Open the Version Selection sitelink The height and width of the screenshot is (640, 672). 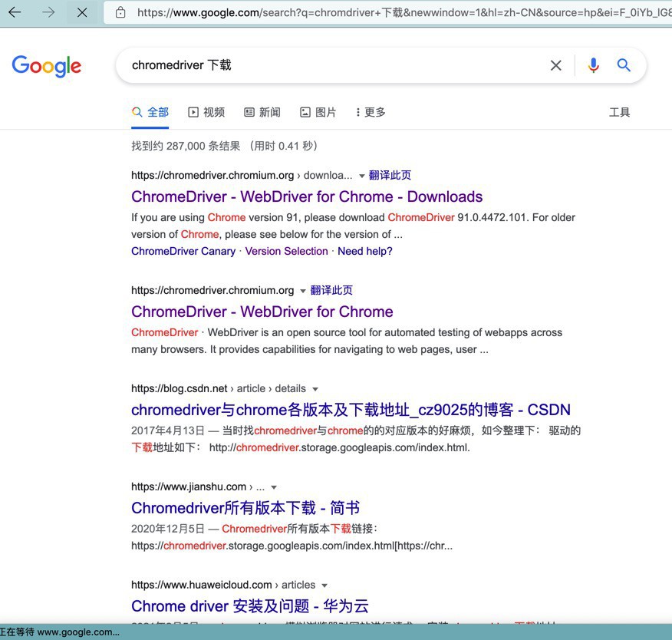point(286,251)
